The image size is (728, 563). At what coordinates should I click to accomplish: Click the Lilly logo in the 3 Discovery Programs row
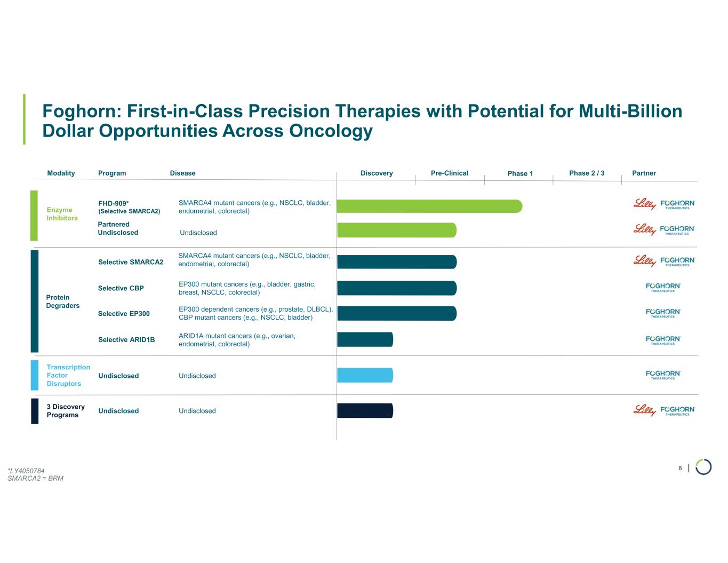(644, 410)
